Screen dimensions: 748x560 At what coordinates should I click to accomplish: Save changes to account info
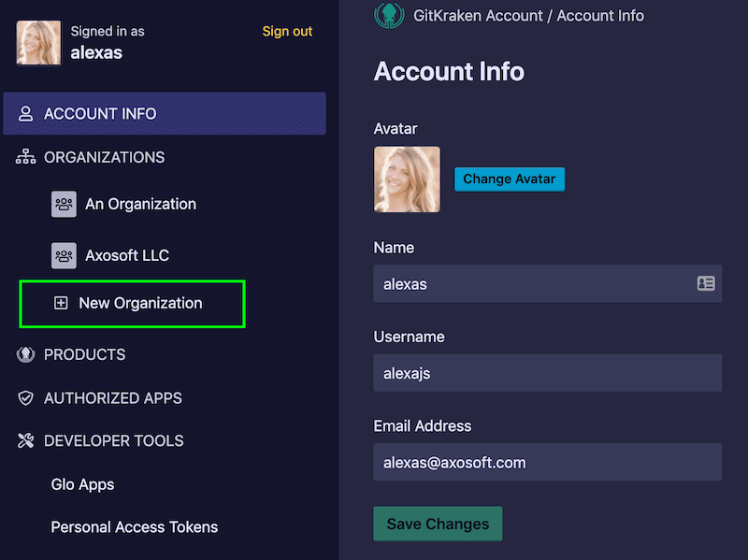(438, 524)
